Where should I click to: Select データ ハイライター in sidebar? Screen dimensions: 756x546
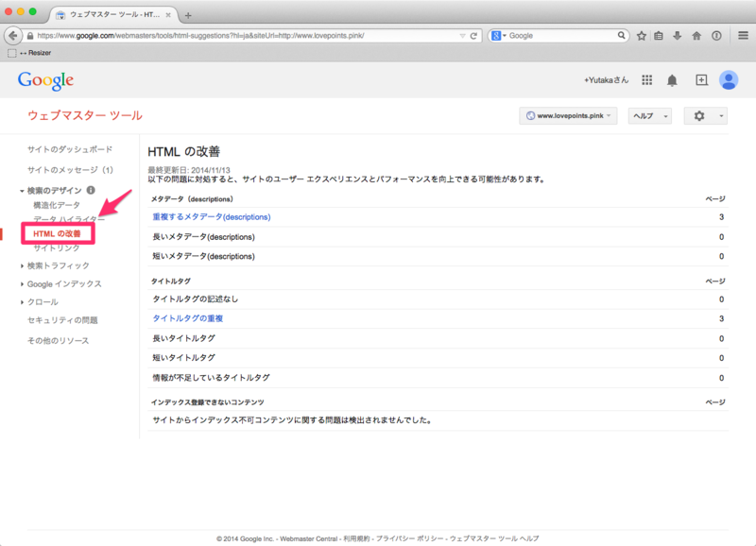(68, 219)
